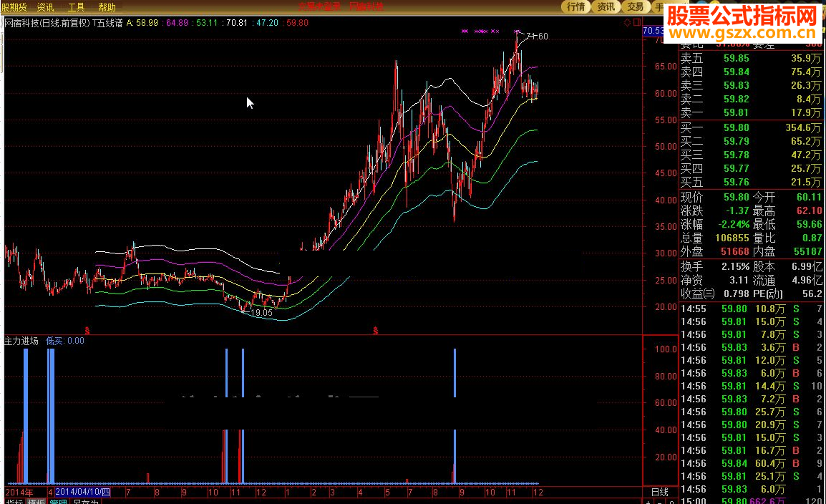This screenshot has width=826, height=504.
Task: Click the 日线 period label
Action: click(659, 493)
